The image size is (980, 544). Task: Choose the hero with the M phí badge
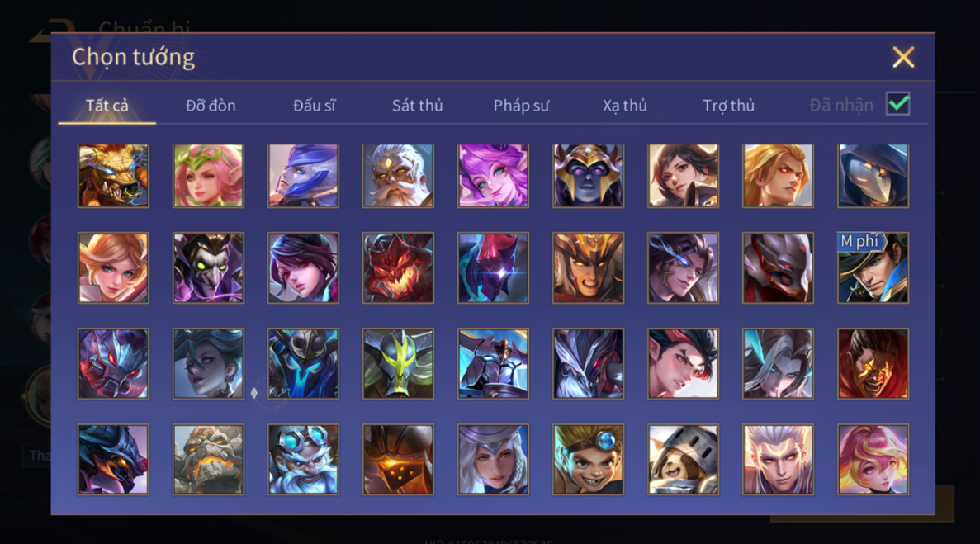pyautogui.click(x=873, y=268)
